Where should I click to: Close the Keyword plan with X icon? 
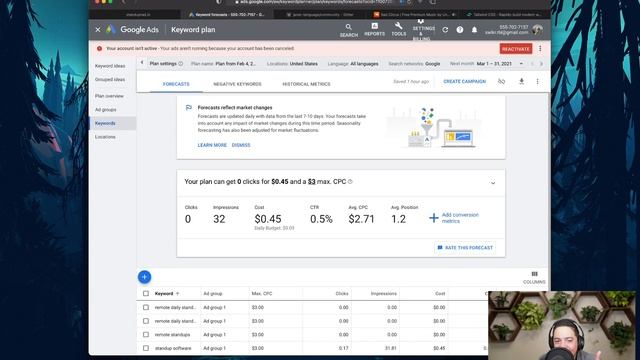click(98, 30)
